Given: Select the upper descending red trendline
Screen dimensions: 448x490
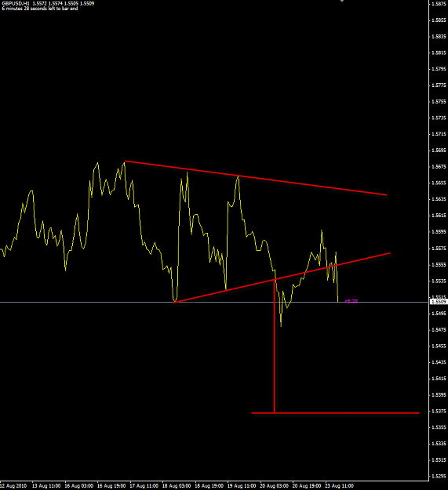Looking at the screenshot, I should [256, 178].
